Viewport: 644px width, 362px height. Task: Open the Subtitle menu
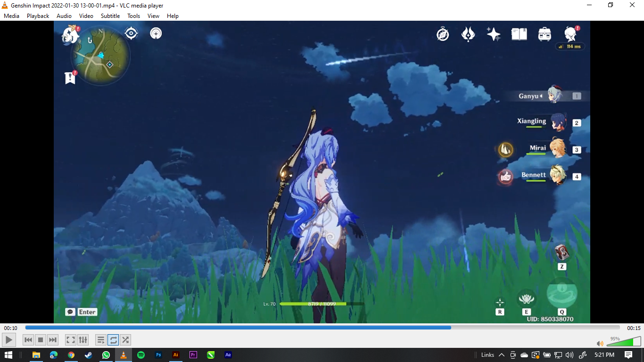pyautogui.click(x=110, y=16)
